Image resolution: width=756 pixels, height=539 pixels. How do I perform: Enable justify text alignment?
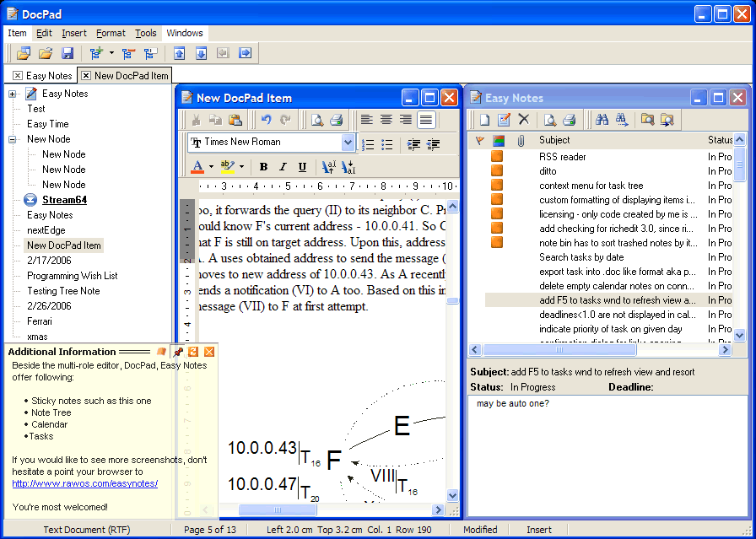pos(426,120)
